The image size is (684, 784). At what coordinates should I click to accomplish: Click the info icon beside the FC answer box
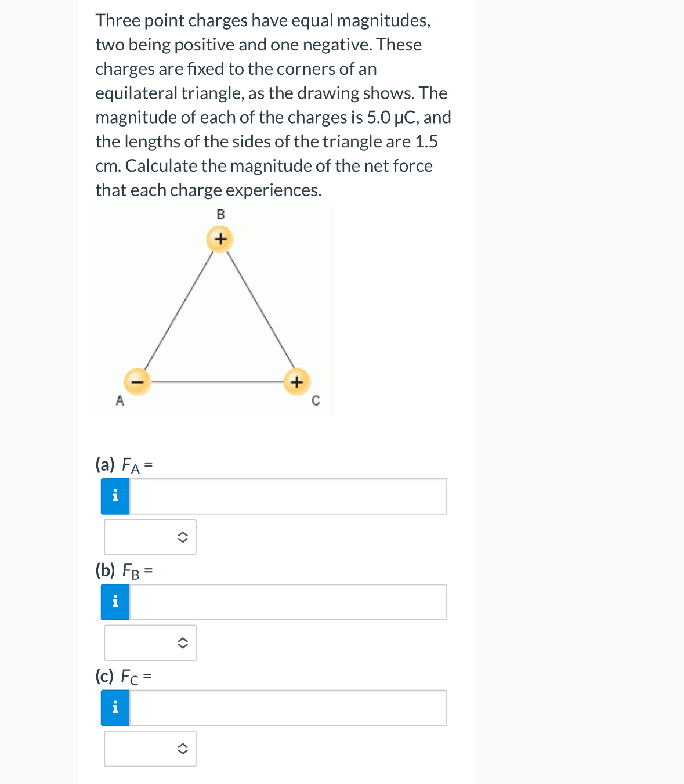pos(115,707)
